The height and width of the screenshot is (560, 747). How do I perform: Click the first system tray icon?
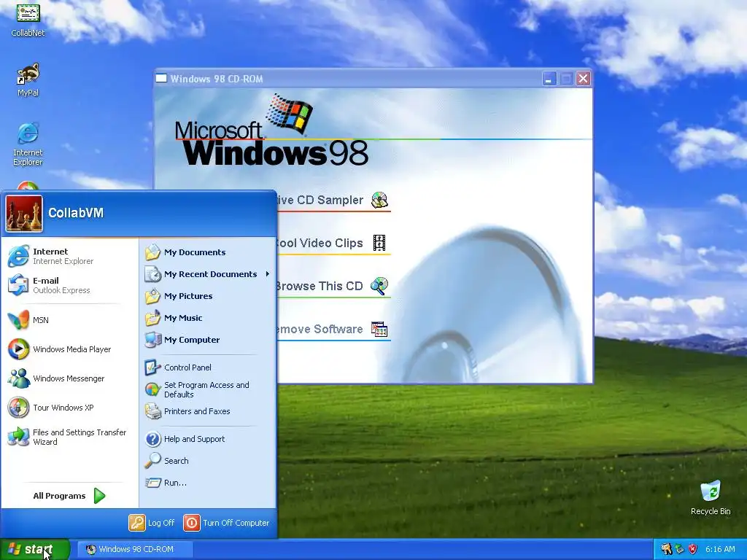[667, 550]
